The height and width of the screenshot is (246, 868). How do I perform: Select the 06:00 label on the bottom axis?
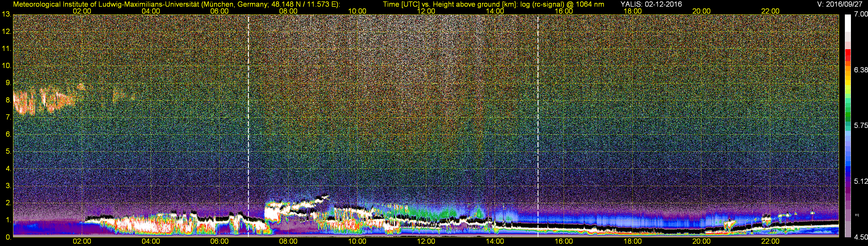[x=219, y=242]
